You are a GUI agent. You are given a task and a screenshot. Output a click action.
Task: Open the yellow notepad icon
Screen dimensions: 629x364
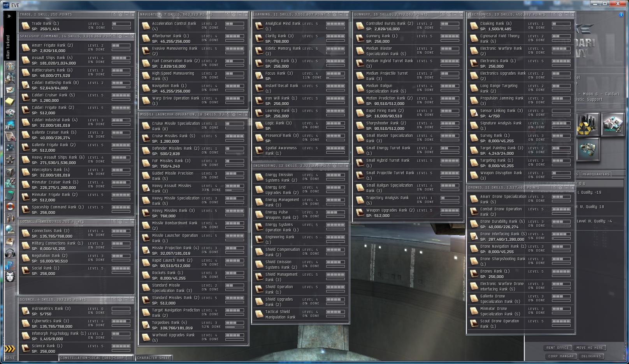10,101
